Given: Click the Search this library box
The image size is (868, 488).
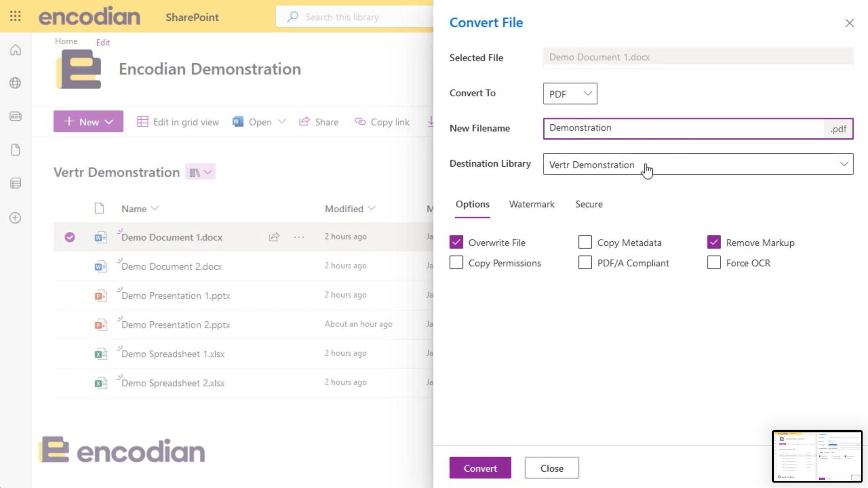Looking at the screenshot, I should 355,17.
